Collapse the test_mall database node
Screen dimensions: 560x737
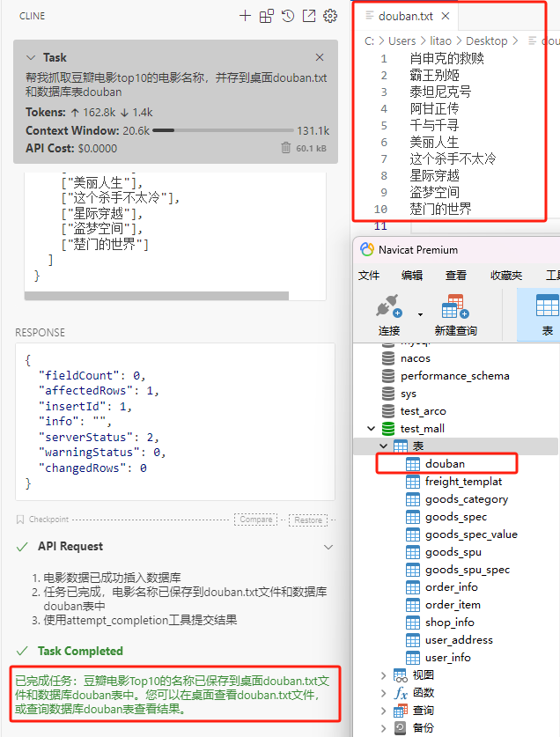click(371, 429)
